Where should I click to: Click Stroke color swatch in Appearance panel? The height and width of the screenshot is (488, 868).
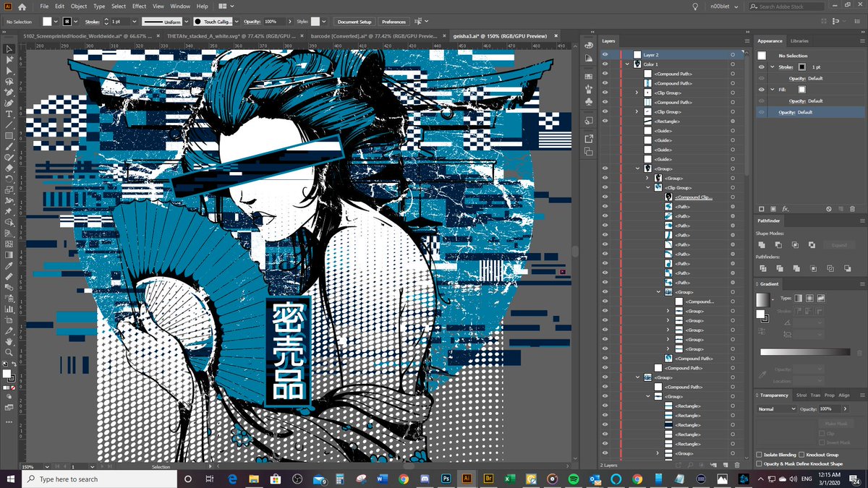coord(803,67)
